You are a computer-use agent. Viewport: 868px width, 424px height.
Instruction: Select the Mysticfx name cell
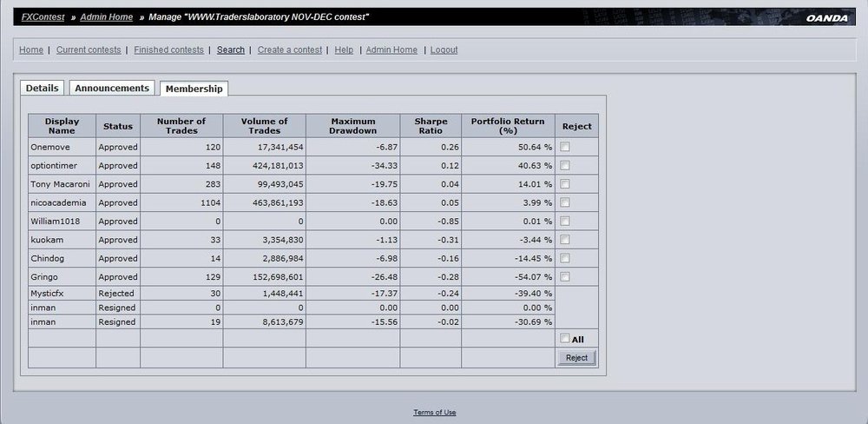tap(62, 293)
